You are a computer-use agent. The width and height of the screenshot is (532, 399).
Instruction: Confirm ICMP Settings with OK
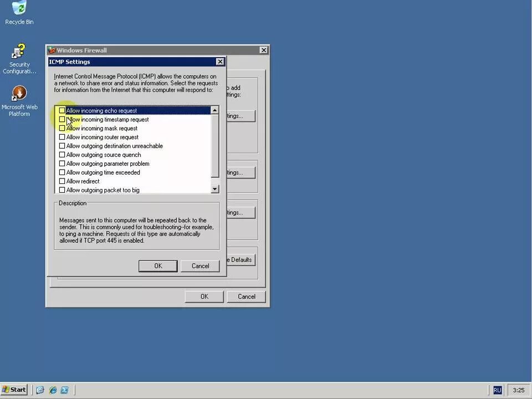158,266
